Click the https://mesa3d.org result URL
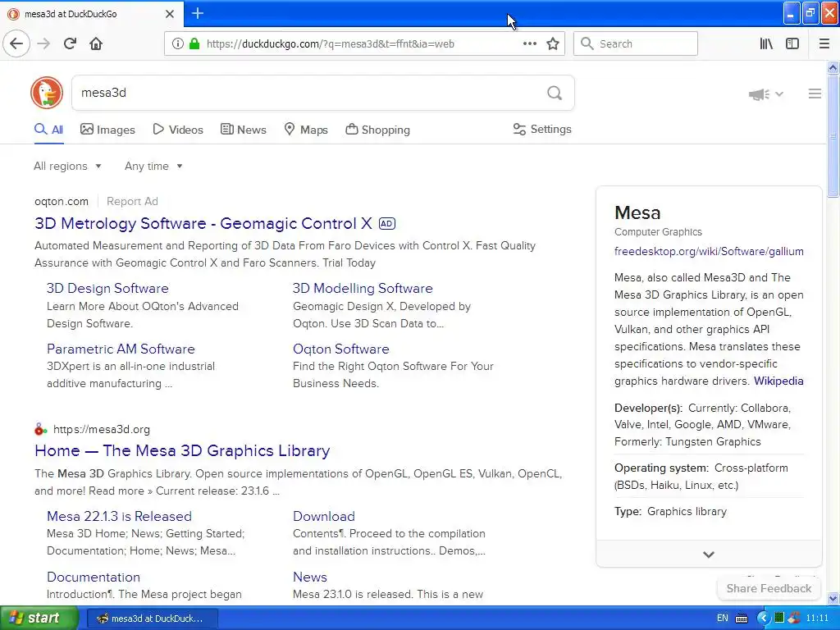This screenshot has width=840, height=630. [102, 429]
